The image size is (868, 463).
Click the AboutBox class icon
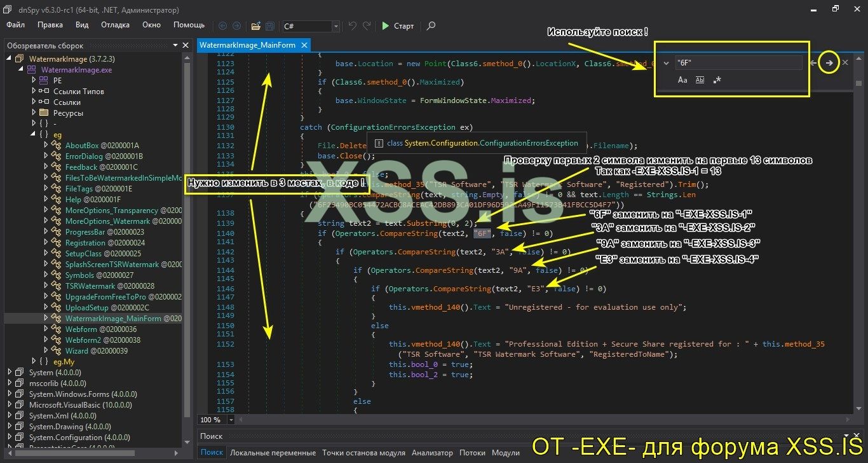click(x=56, y=145)
